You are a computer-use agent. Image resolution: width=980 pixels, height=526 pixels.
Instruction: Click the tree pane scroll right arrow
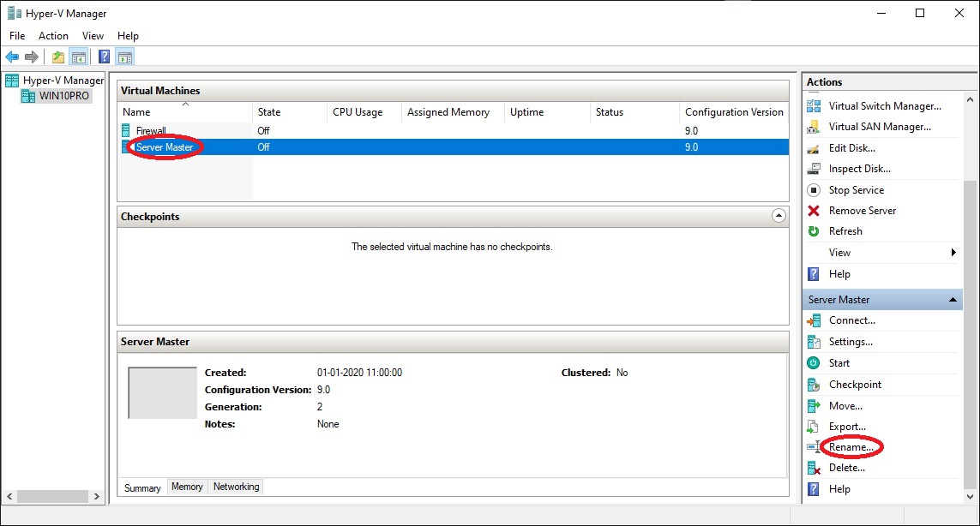(x=96, y=497)
